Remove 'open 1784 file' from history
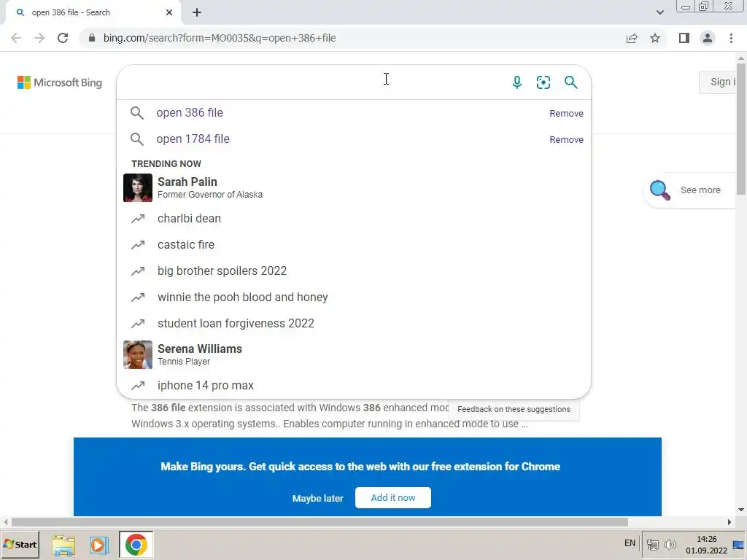This screenshot has height=560, width=747. [566, 139]
